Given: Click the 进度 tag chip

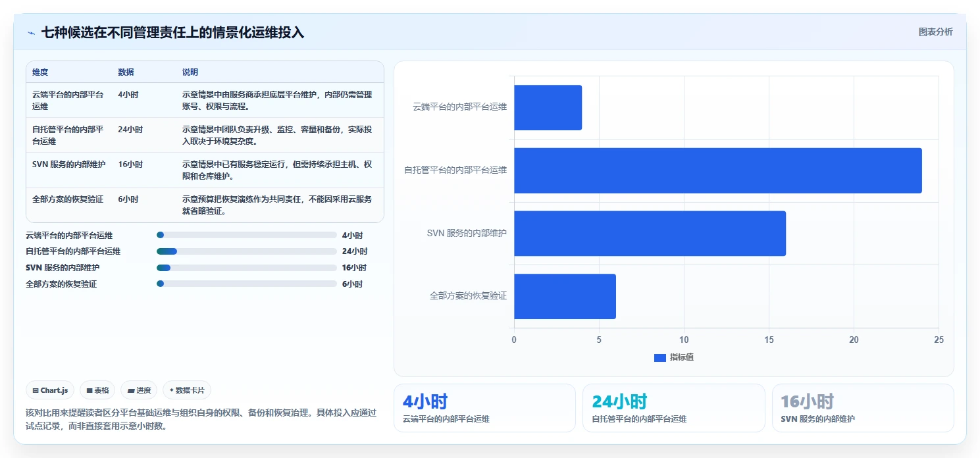Looking at the screenshot, I should pos(139,390).
